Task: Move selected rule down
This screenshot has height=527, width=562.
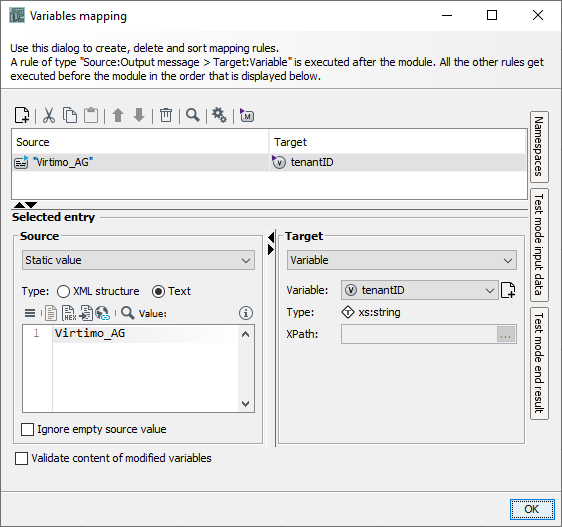Action: click(139, 115)
